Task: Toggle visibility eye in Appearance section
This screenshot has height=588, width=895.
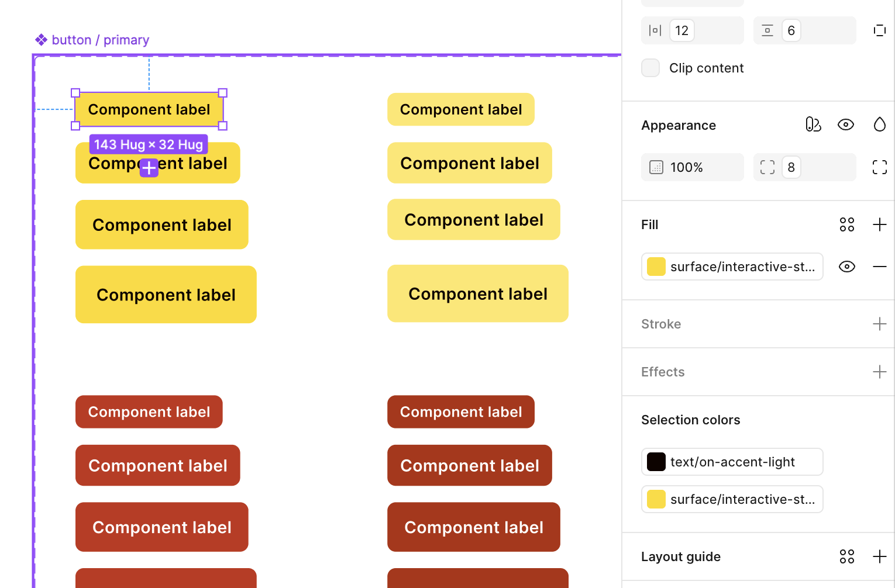Action: click(x=846, y=124)
